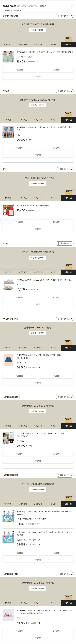Click location pin for 신세계백화점 의정부점
76x644 pixels.
[58, 397]
